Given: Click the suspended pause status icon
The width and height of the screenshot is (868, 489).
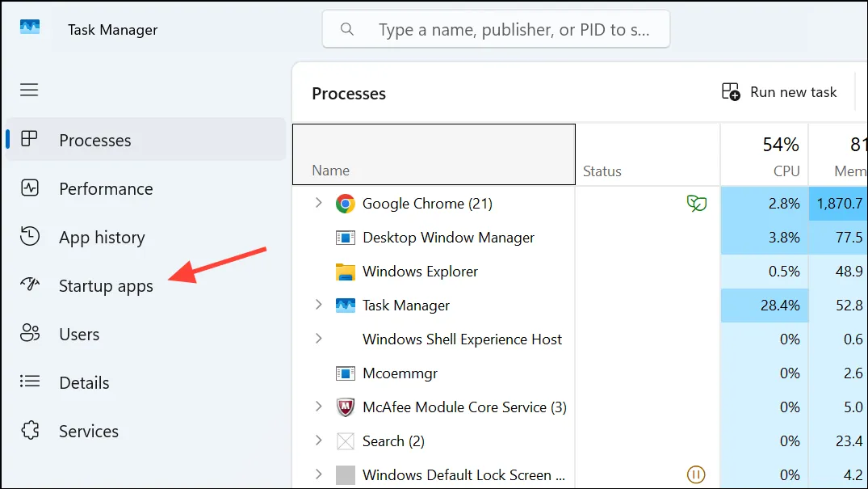Looking at the screenshot, I should (696, 474).
